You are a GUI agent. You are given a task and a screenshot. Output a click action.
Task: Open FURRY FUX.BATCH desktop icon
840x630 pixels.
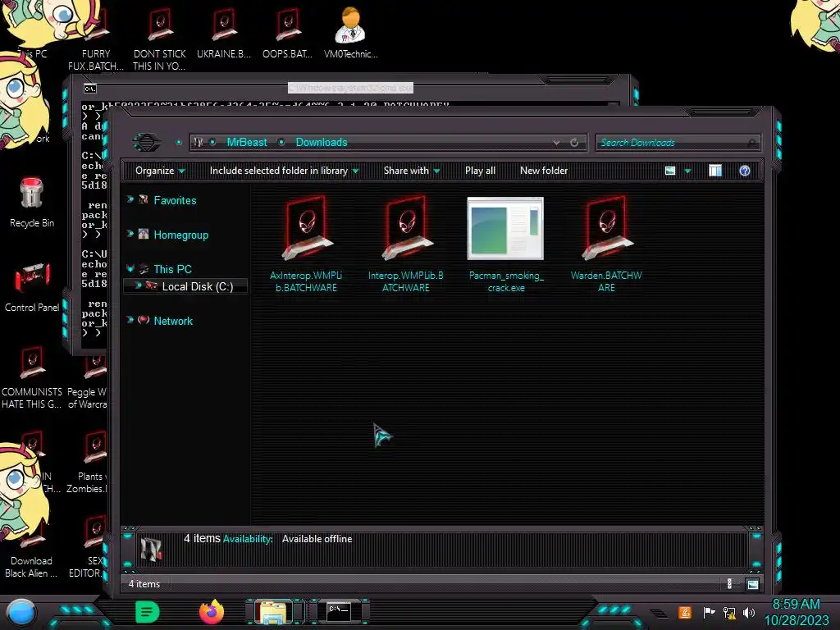click(x=96, y=40)
